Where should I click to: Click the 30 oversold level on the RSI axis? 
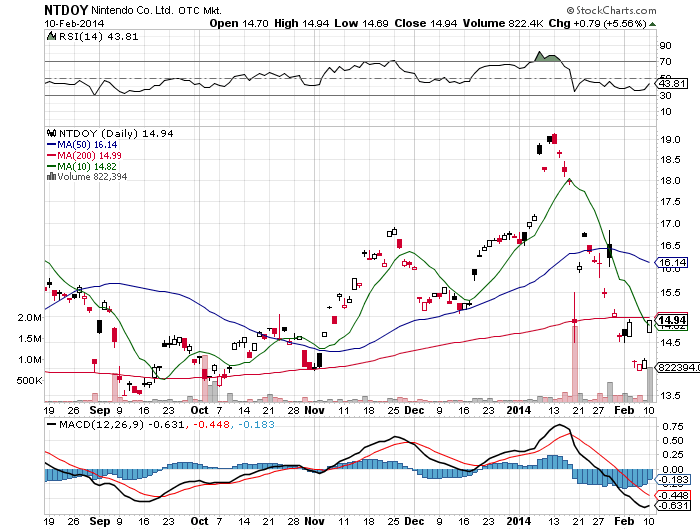coord(665,96)
